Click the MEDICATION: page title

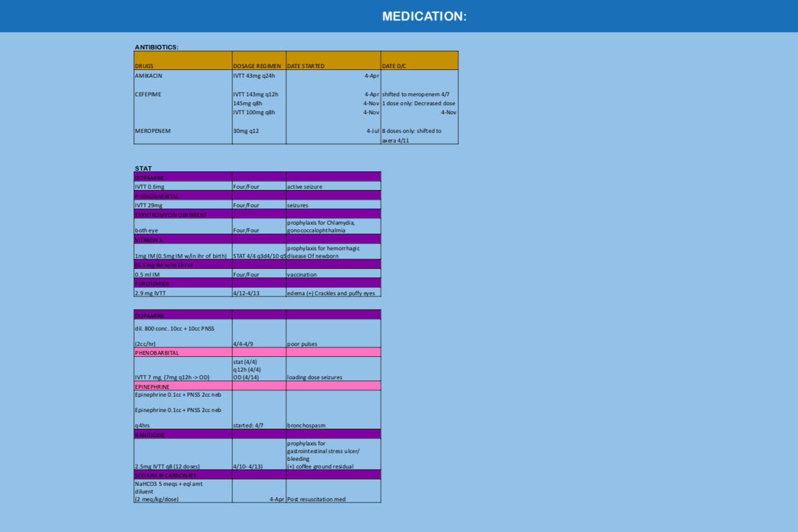pos(424,16)
